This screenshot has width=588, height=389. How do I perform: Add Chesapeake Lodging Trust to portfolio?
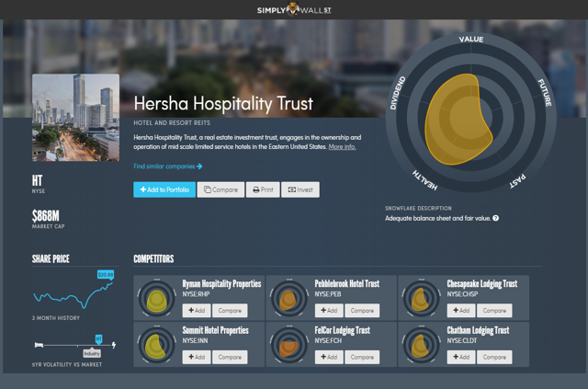point(461,311)
